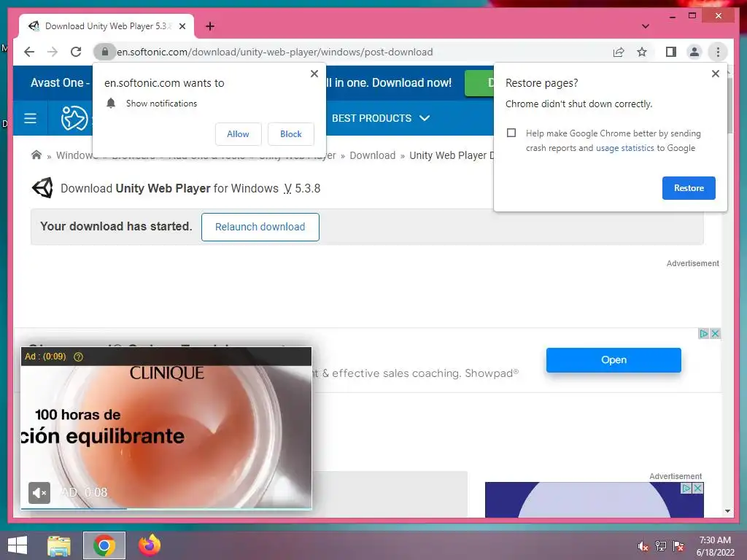Click the Clinique video ad
Image resolution: width=747 pixels, height=560 pixels.
click(166, 429)
